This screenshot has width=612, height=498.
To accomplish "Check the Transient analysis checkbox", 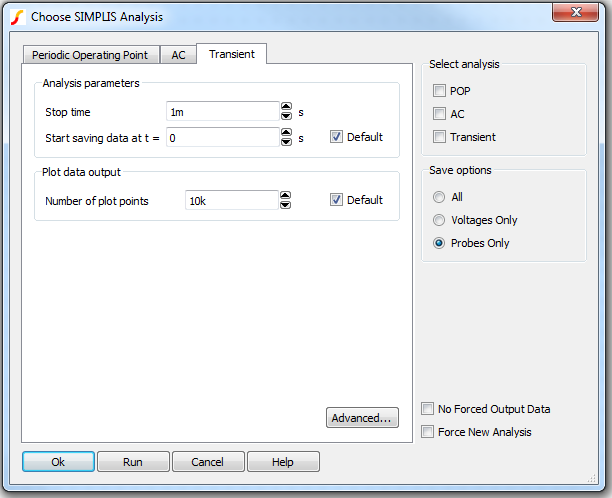I will click(x=440, y=137).
